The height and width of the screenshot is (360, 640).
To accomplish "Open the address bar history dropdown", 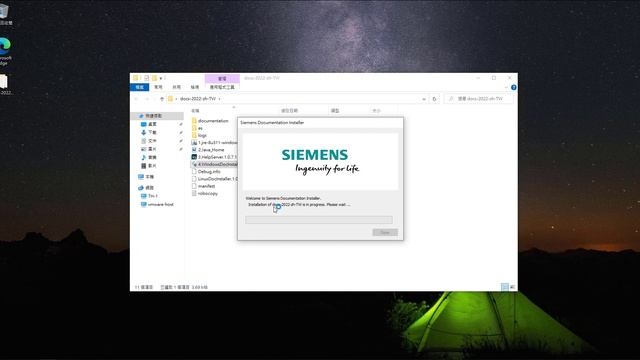I will 424,99.
